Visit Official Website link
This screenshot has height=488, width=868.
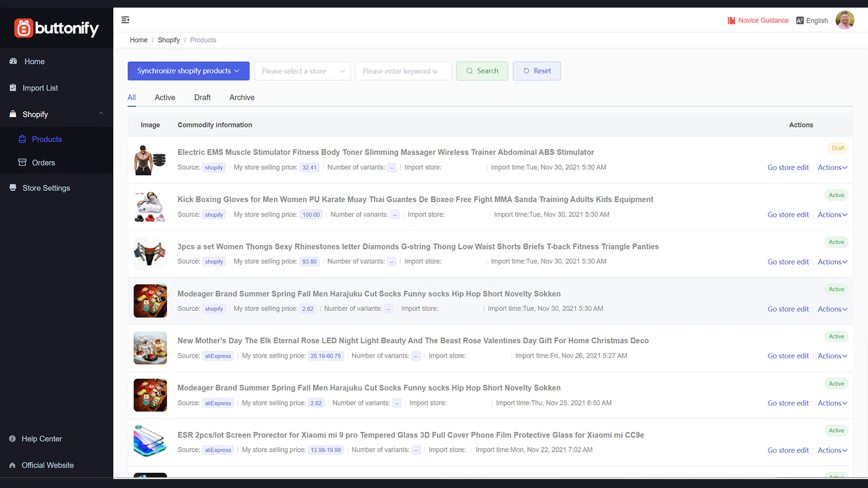(x=48, y=465)
